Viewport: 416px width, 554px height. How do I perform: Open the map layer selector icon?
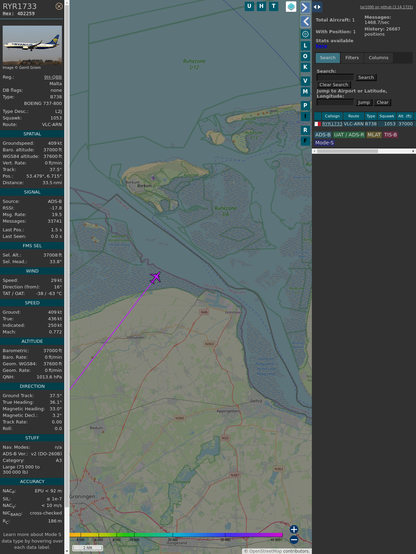pos(291,6)
